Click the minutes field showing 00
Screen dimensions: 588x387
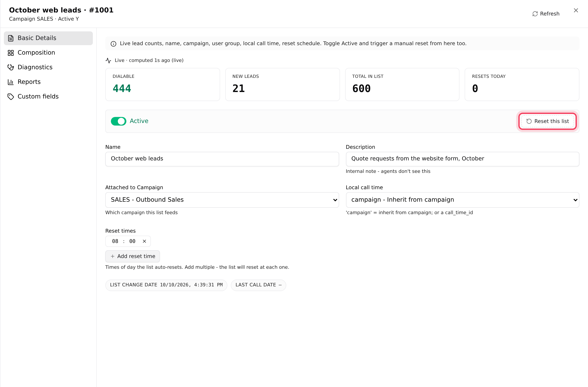click(x=132, y=241)
